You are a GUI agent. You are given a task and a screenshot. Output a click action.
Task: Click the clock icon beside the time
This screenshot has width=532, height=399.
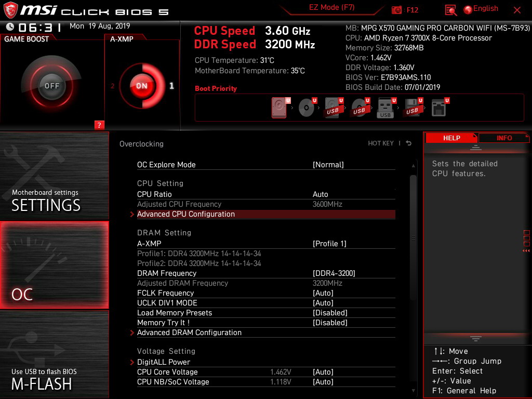tap(10, 27)
